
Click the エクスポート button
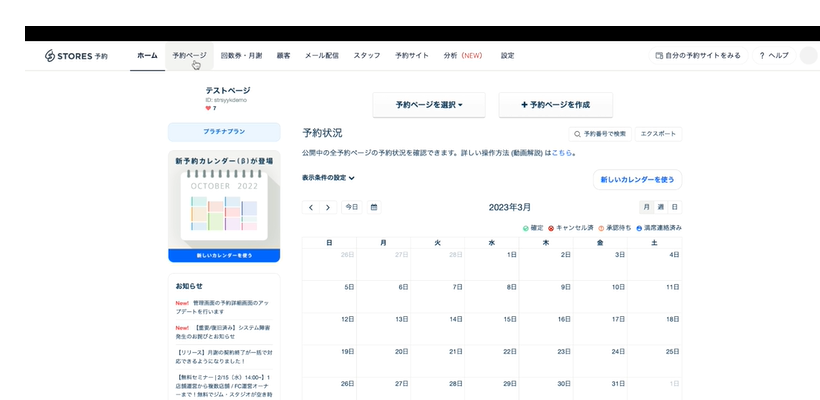[x=658, y=133]
